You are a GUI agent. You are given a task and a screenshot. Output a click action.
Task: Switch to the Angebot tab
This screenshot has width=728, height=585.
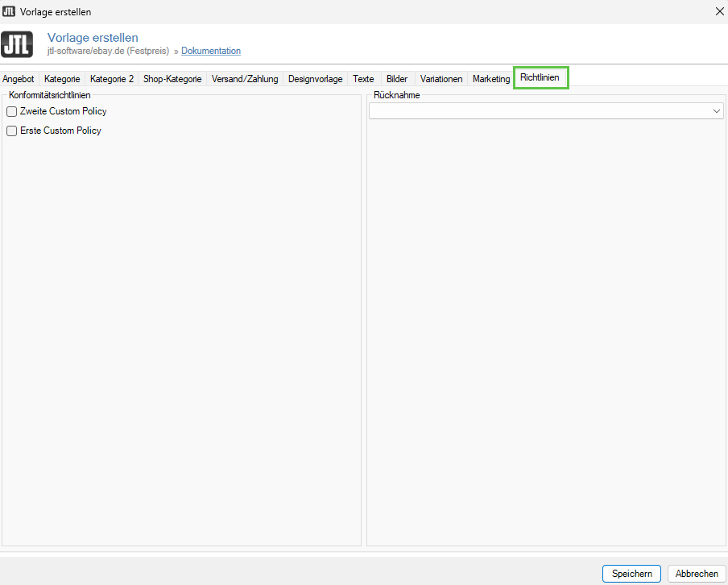coord(19,79)
